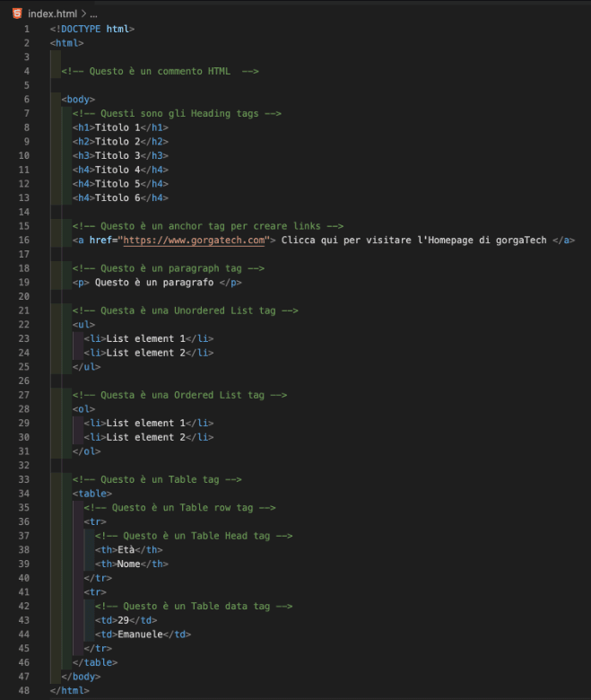The height and width of the screenshot is (700, 591).
Task: Click comment 'Questo è un Table Head tag'
Action: (194, 536)
